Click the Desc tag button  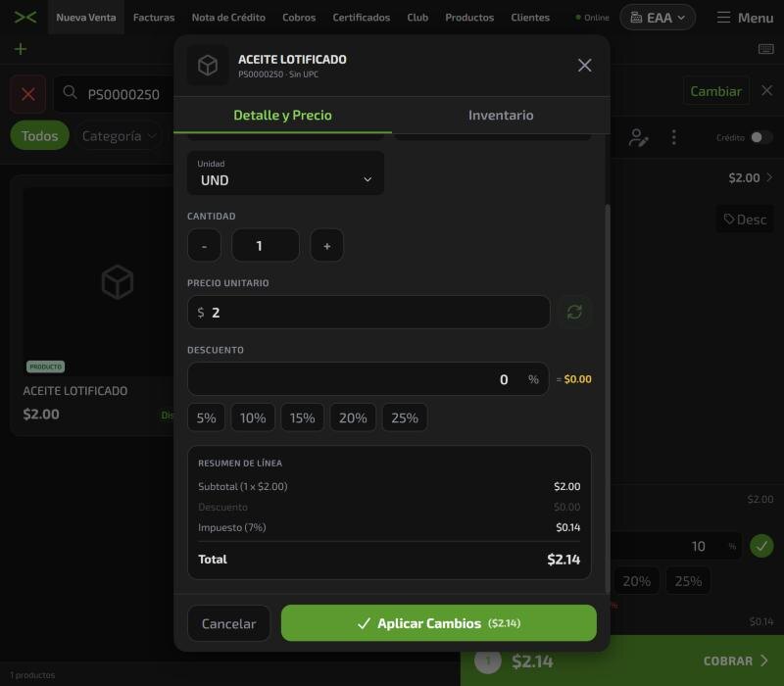coord(745,220)
